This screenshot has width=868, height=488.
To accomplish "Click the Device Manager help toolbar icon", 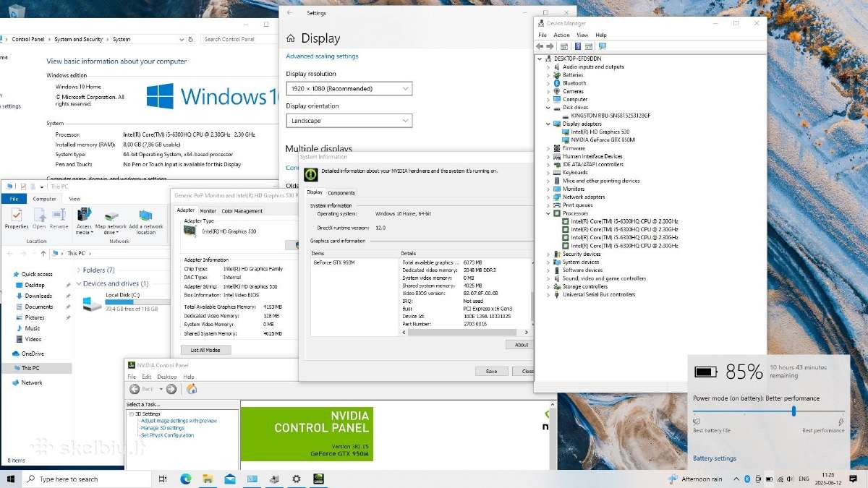I will point(578,46).
